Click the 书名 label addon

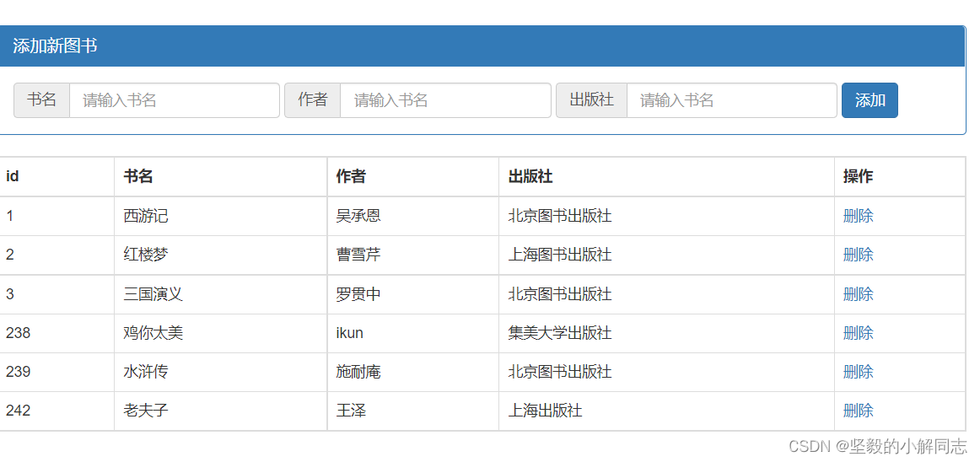(x=42, y=100)
